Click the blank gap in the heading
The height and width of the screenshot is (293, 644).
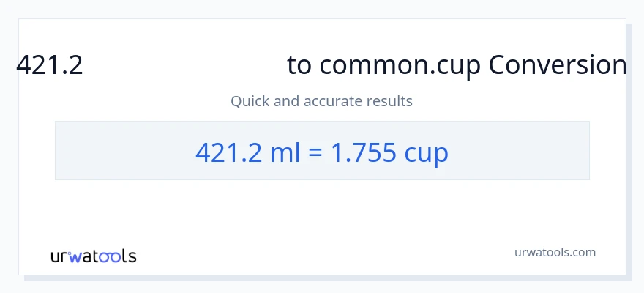click(183, 66)
